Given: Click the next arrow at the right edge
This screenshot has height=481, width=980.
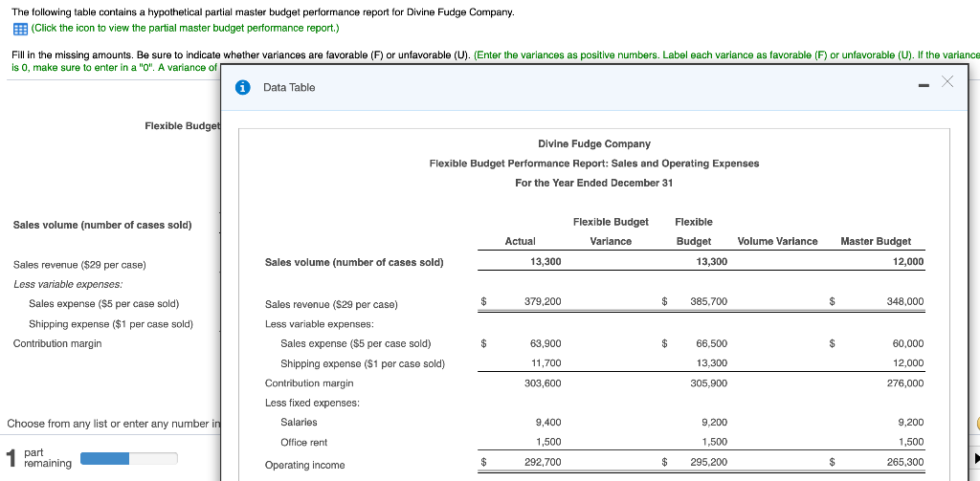Looking at the screenshot, I should tap(976, 460).
